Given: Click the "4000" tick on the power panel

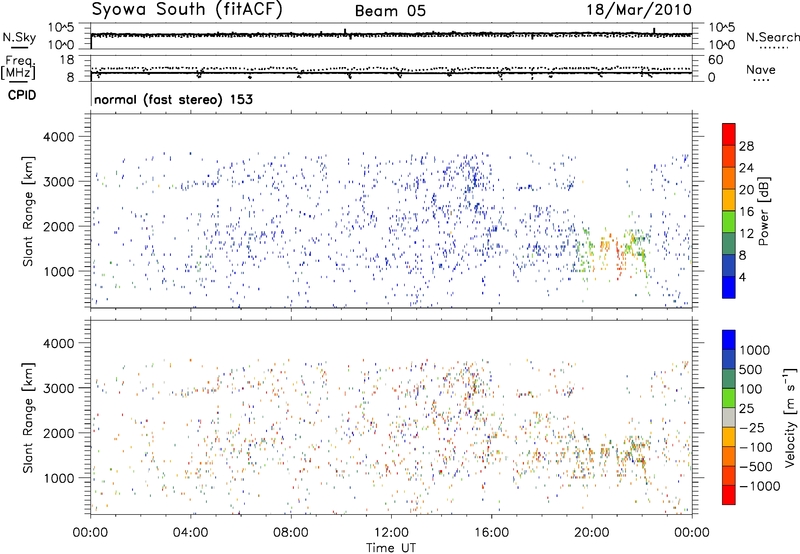Looking at the screenshot, I should (58, 137).
